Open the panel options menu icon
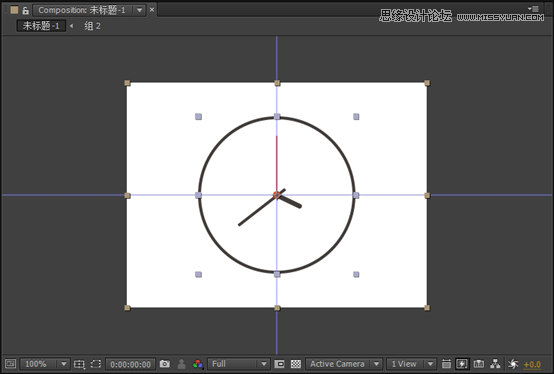The height and width of the screenshot is (374, 554). tap(534, 8)
